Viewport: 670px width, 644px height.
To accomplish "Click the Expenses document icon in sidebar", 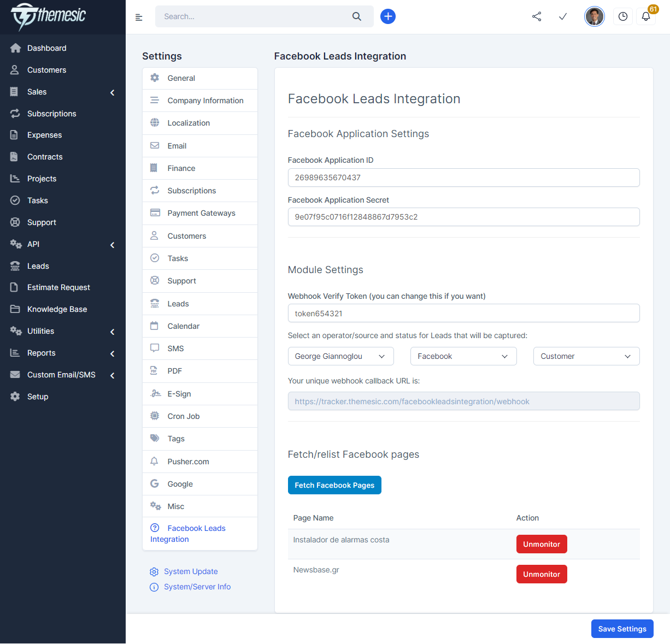I will 15,135.
